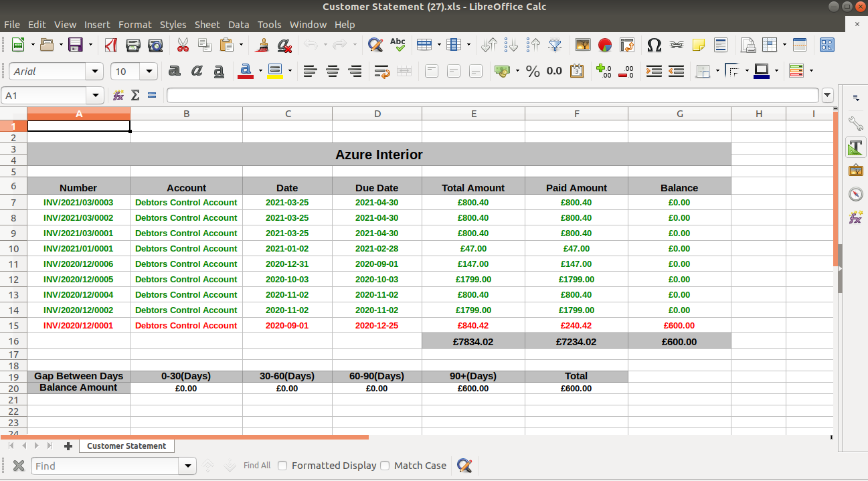Apply red Font Color swatch
This screenshot has height=481, width=868.
(246, 71)
